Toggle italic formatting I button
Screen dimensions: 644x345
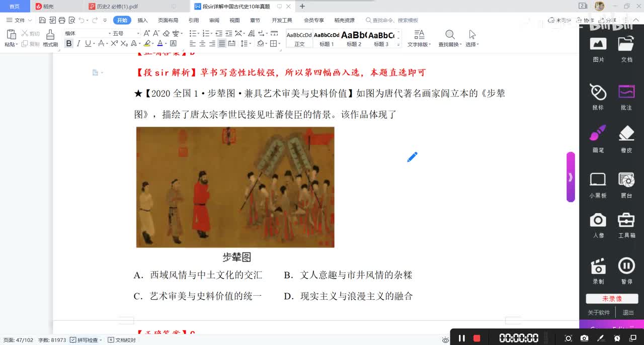click(78, 44)
